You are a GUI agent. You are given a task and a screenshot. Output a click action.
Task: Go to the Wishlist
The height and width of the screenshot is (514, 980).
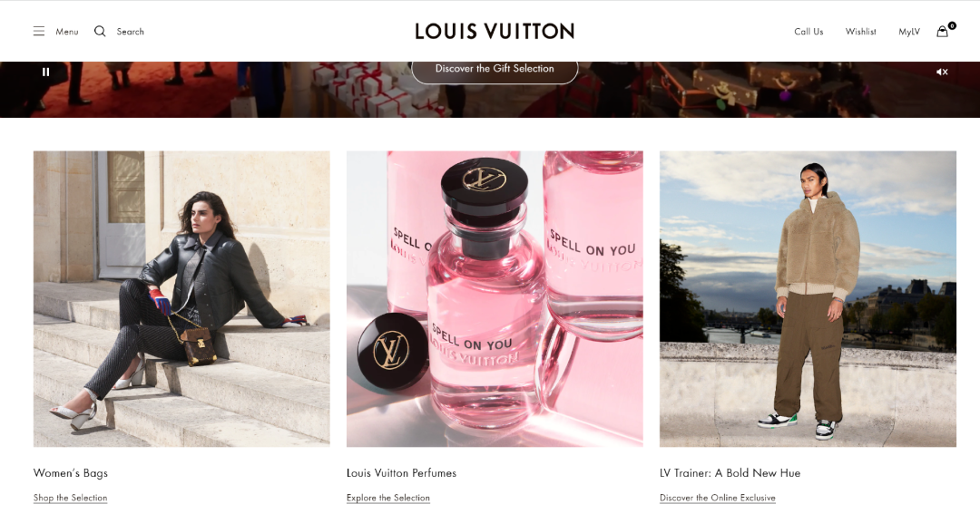pyautogui.click(x=860, y=31)
